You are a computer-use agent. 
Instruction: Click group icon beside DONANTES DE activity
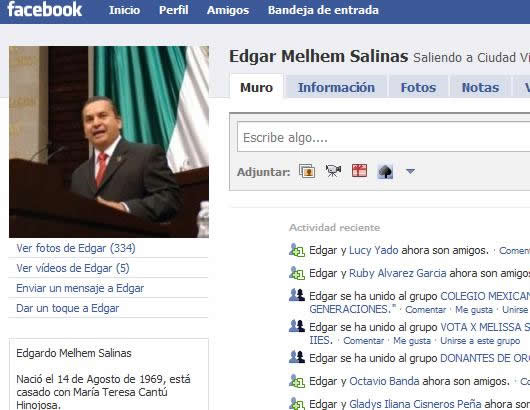coord(297,357)
